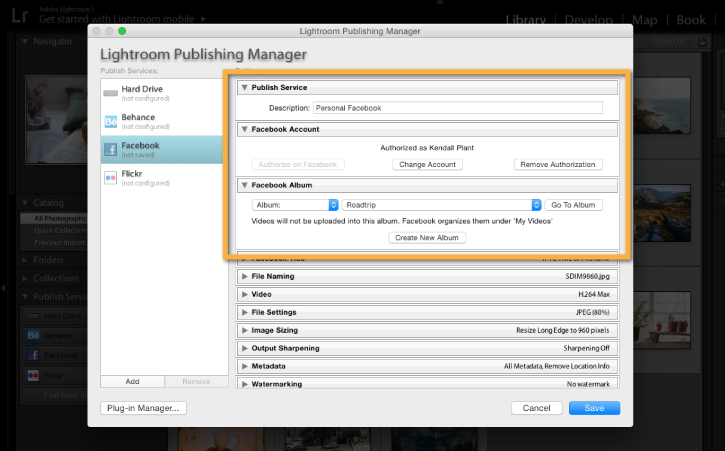Viewport: 725px width, 451px height.
Task: Collapse the Facebook Album section
Action: coord(245,185)
